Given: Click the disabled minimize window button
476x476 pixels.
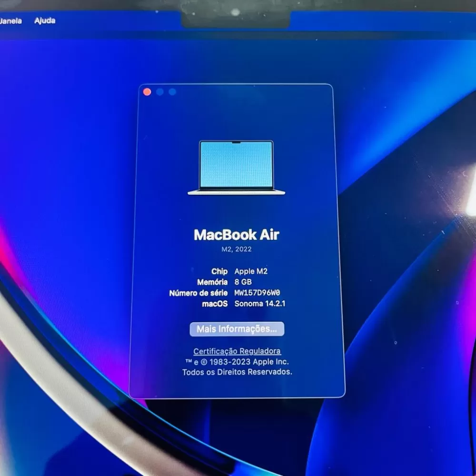Looking at the screenshot, I should pyautogui.click(x=160, y=92).
